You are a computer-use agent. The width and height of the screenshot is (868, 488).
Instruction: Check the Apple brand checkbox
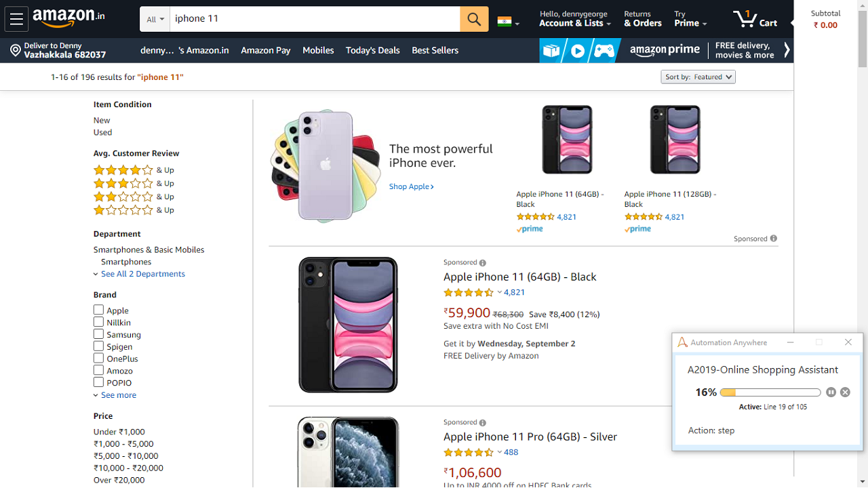click(x=99, y=310)
